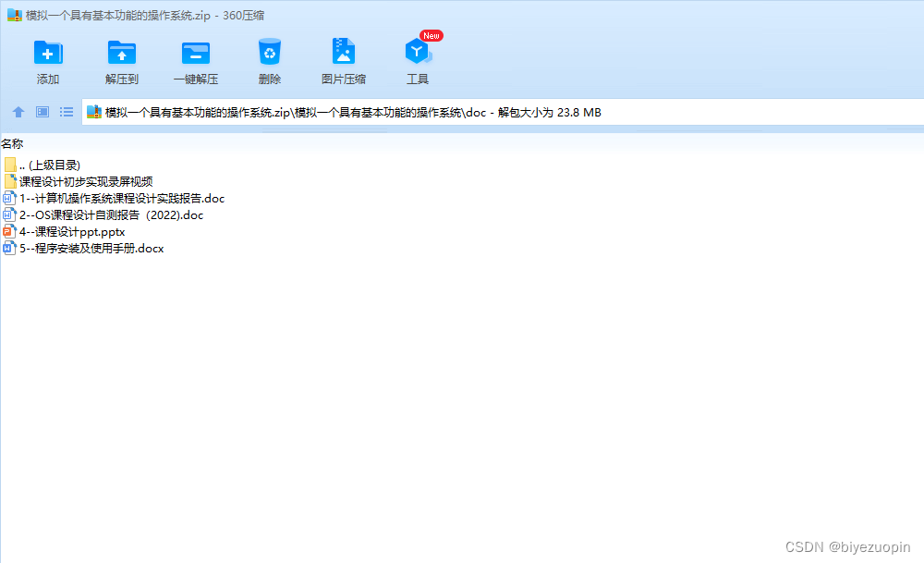The width and height of the screenshot is (924, 563).
Task: Toggle large icon view mode
Action: click(x=42, y=112)
